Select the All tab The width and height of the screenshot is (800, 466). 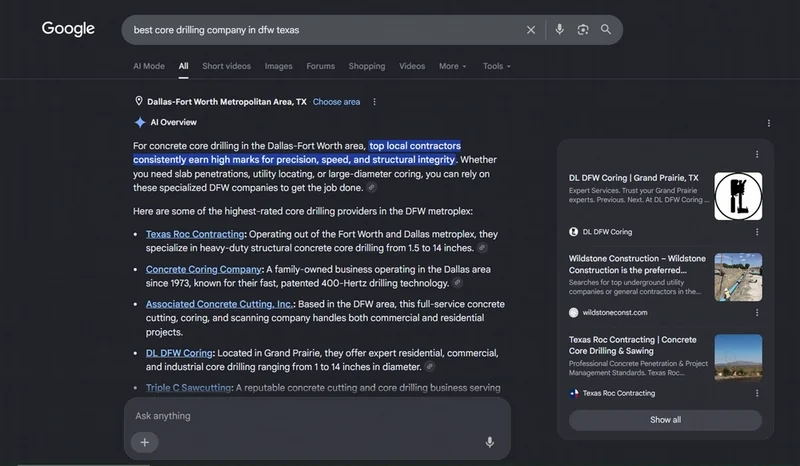[183, 66]
